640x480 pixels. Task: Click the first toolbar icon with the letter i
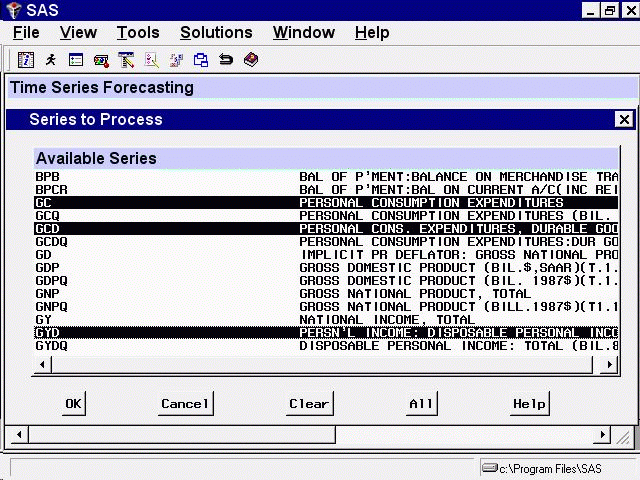[26, 60]
